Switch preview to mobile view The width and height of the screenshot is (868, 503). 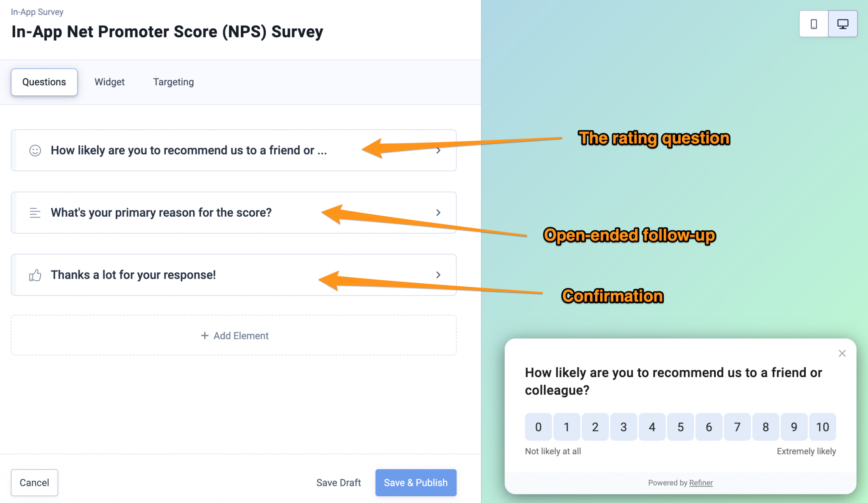coord(813,24)
